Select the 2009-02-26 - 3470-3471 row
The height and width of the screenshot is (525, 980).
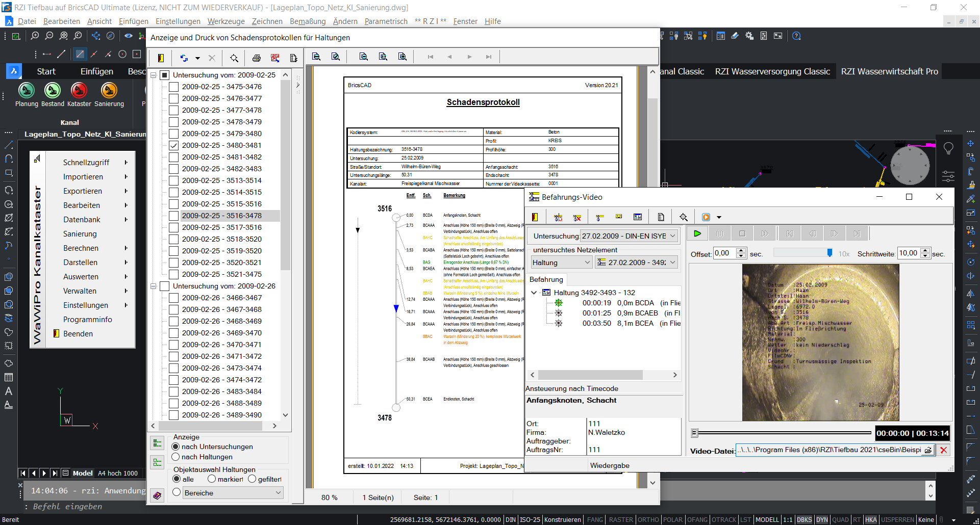221,345
